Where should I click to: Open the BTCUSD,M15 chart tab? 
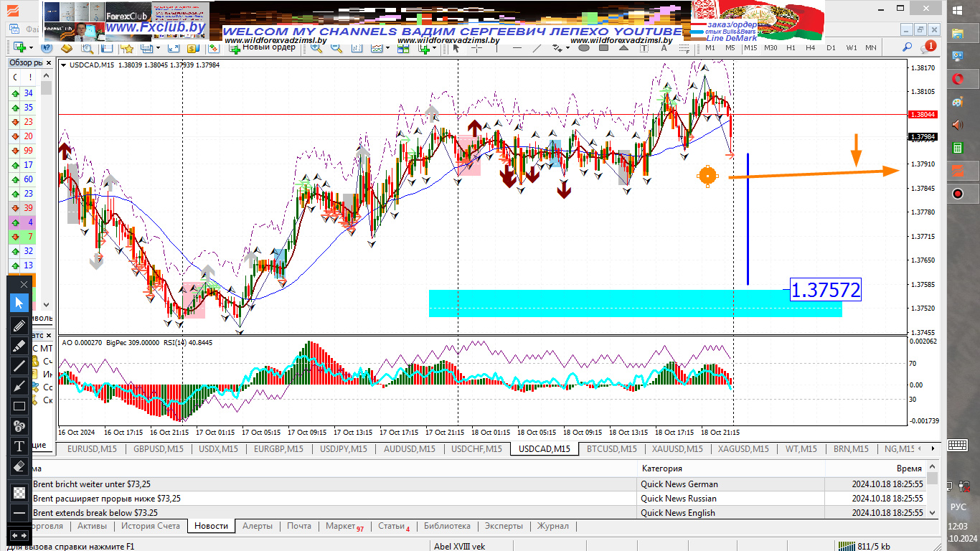(x=611, y=449)
